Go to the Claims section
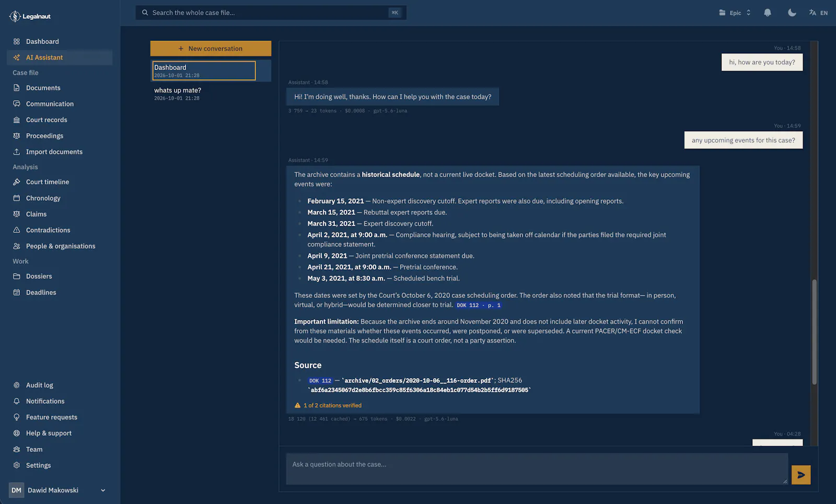The height and width of the screenshot is (504, 836). click(x=60, y=214)
